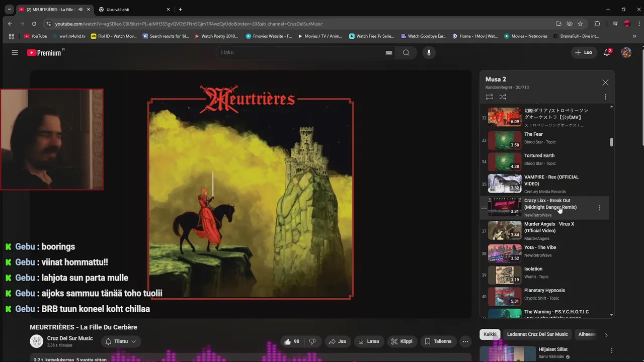Download the video with Lataa
This screenshot has height=362, width=644.
(368, 341)
